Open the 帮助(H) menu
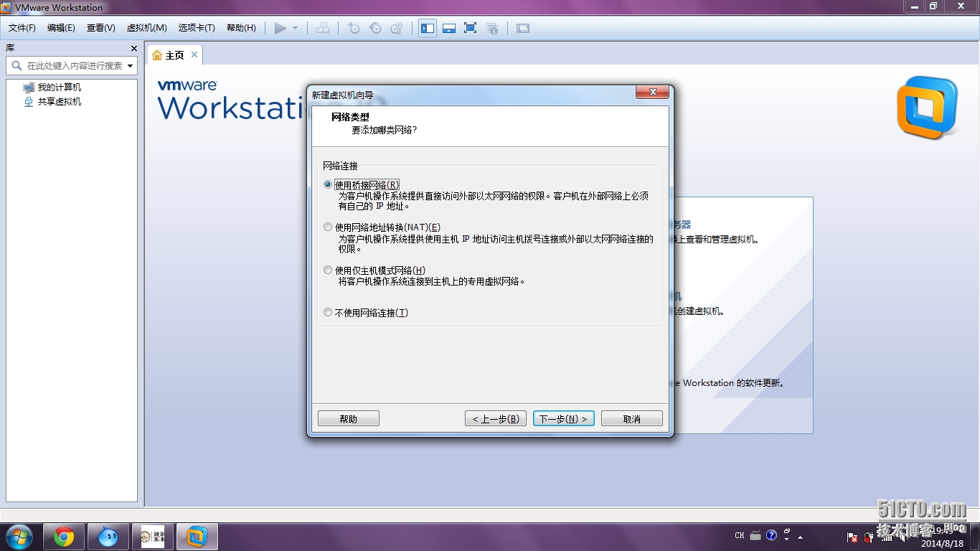This screenshot has width=980, height=551. (x=241, y=28)
